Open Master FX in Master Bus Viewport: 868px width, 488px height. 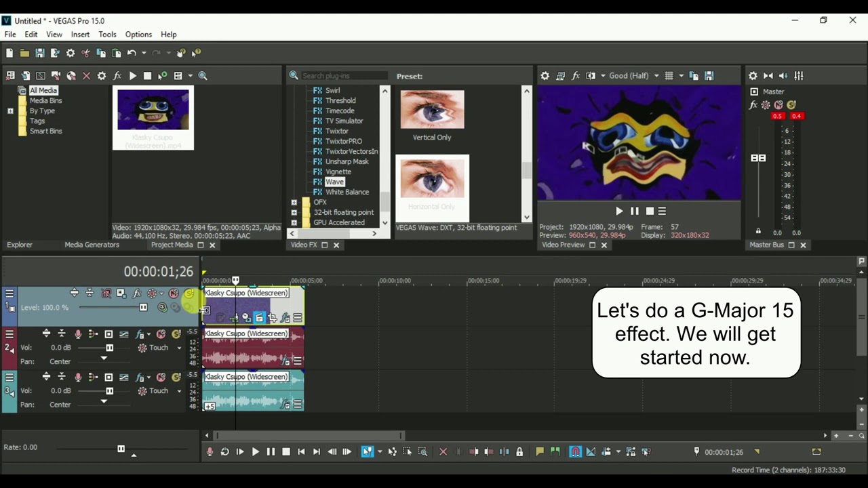[753, 105]
